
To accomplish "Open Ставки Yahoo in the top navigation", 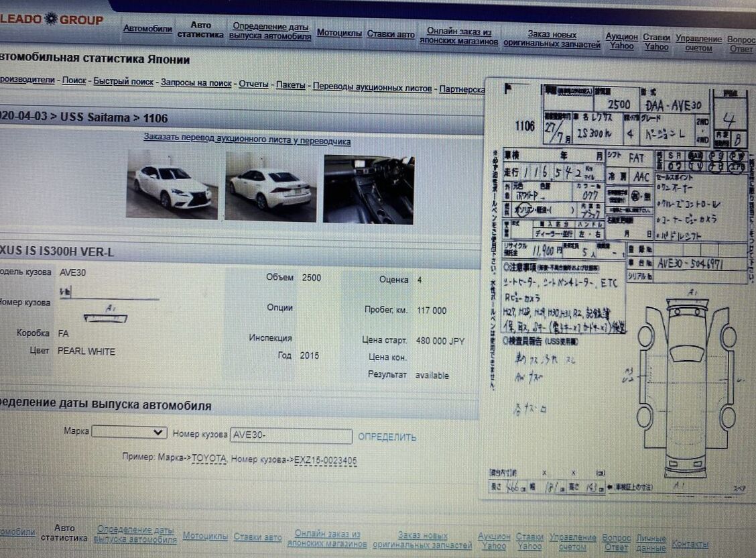I will [657, 42].
